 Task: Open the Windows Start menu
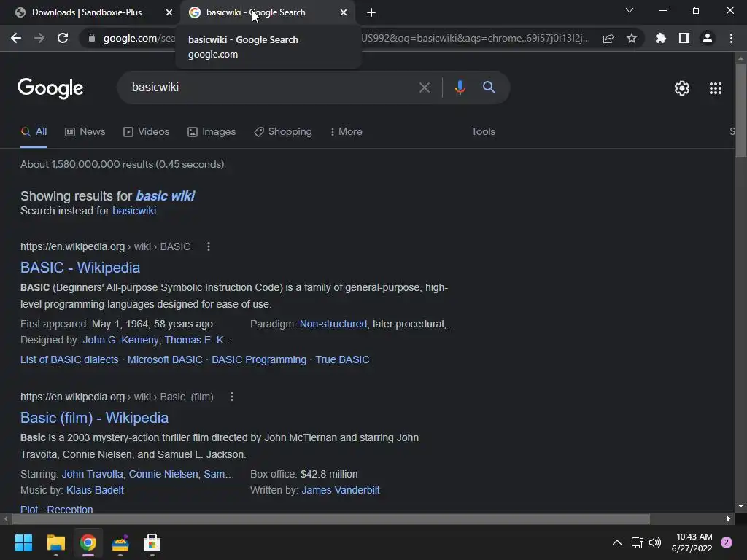coord(23,542)
